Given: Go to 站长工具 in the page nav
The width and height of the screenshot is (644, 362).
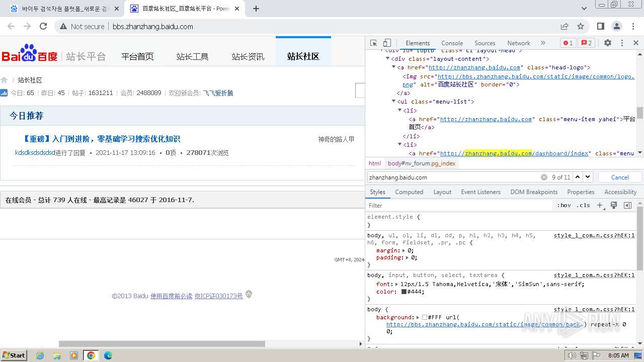Looking at the screenshot, I should tap(192, 56).
